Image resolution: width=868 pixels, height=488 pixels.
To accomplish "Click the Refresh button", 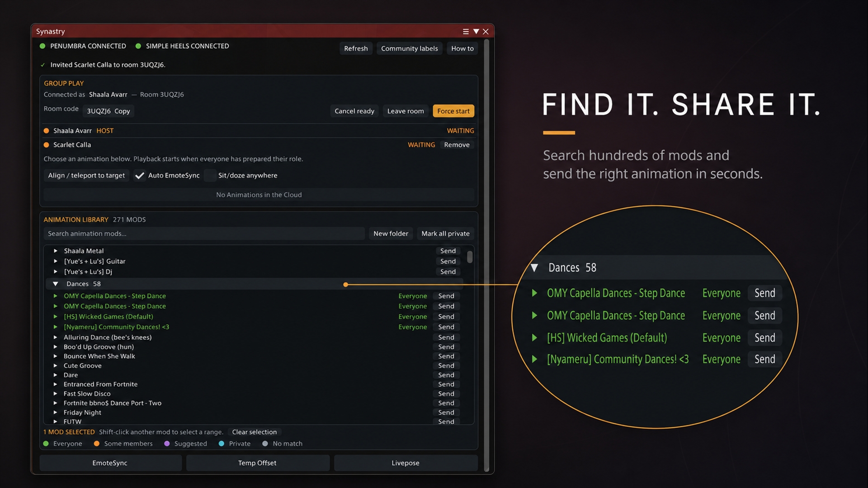I will tap(356, 48).
